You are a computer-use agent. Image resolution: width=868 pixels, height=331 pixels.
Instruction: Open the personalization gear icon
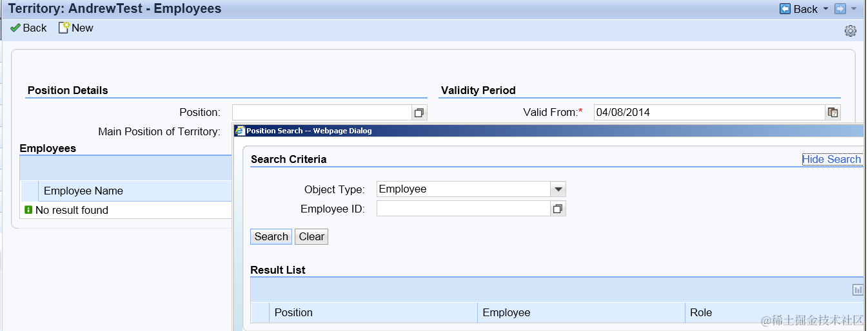[851, 30]
